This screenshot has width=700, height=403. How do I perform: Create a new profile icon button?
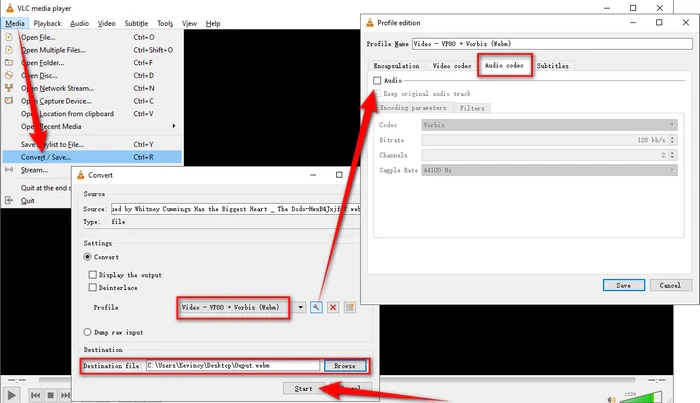[350, 307]
